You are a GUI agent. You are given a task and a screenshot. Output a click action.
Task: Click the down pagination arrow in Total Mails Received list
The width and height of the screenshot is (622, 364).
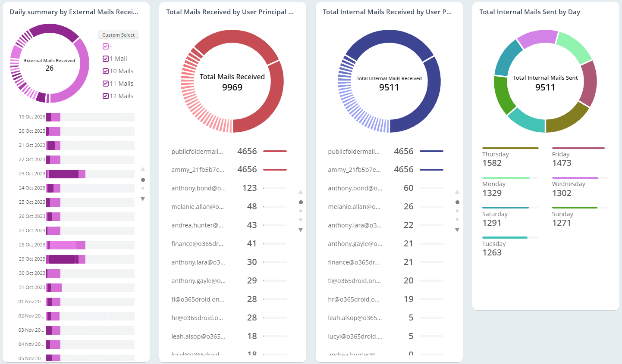(x=301, y=230)
